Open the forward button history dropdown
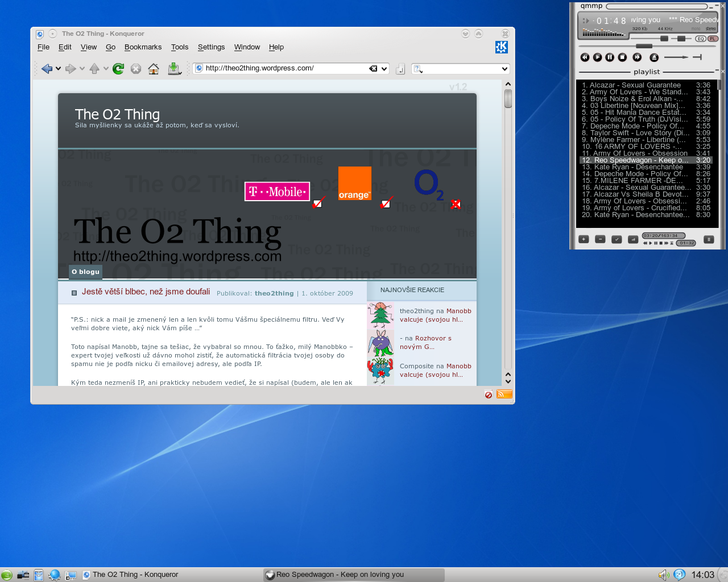 (82, 69)
